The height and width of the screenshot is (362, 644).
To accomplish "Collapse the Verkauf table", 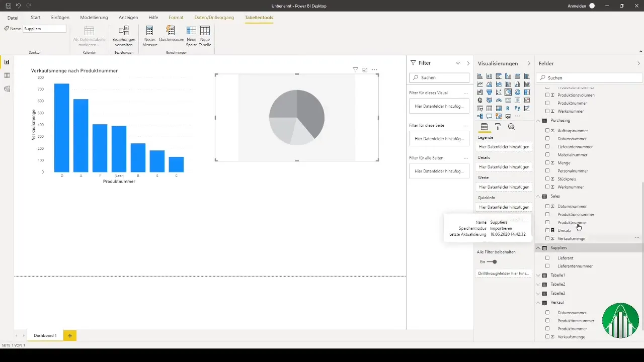I will 538,303.
